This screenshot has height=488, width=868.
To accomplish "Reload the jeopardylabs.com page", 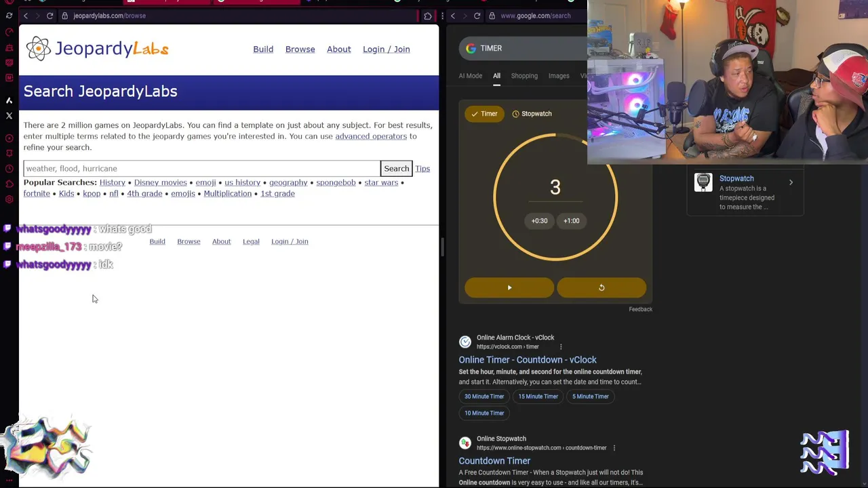I will coord(50,16).
